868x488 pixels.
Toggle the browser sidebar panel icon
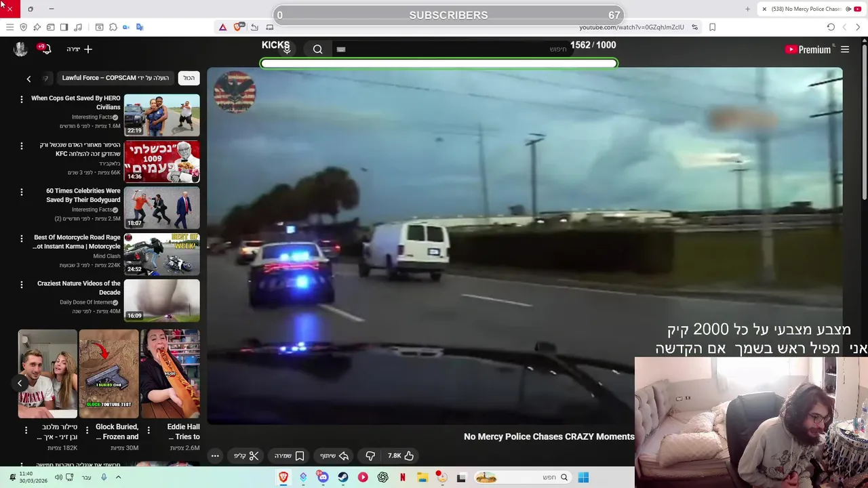64,27
